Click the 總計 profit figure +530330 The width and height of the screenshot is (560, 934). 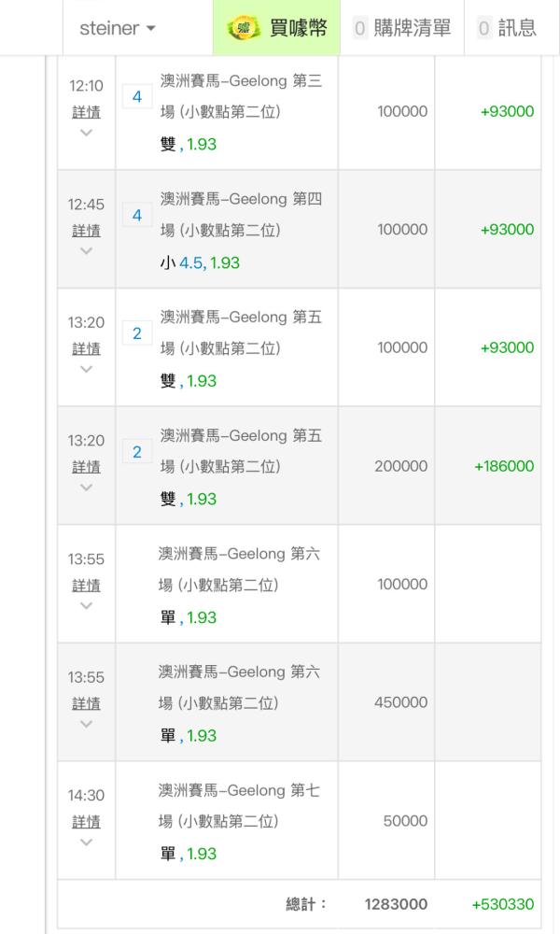coord(503,904)
